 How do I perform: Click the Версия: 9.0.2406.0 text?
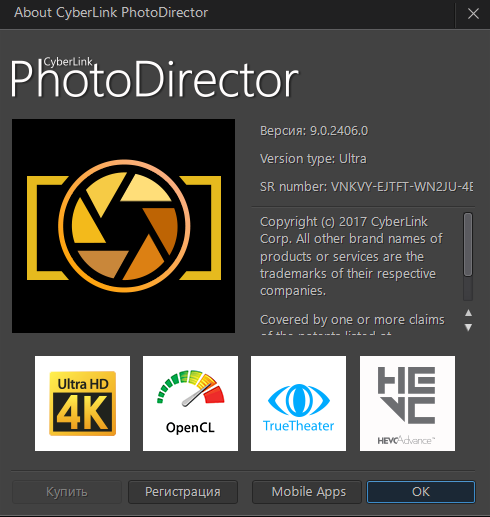coord(314,131)
